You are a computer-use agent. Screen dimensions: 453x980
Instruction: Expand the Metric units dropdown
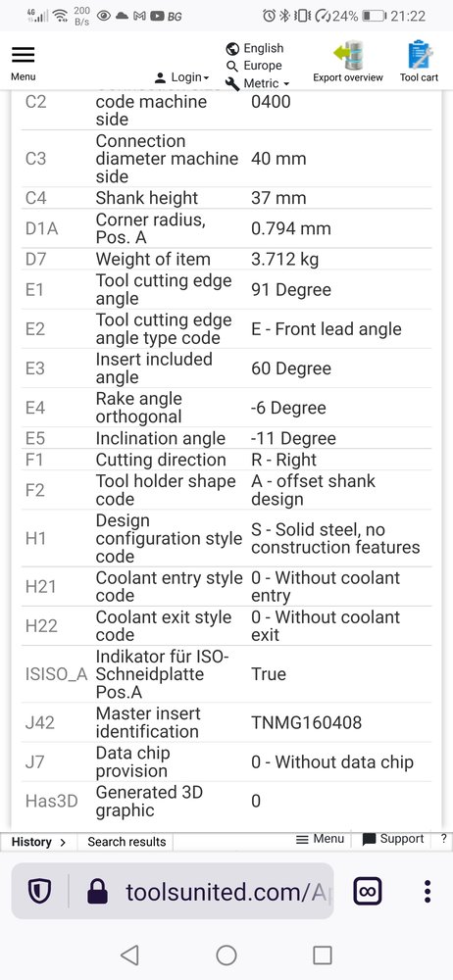[258, 83]
